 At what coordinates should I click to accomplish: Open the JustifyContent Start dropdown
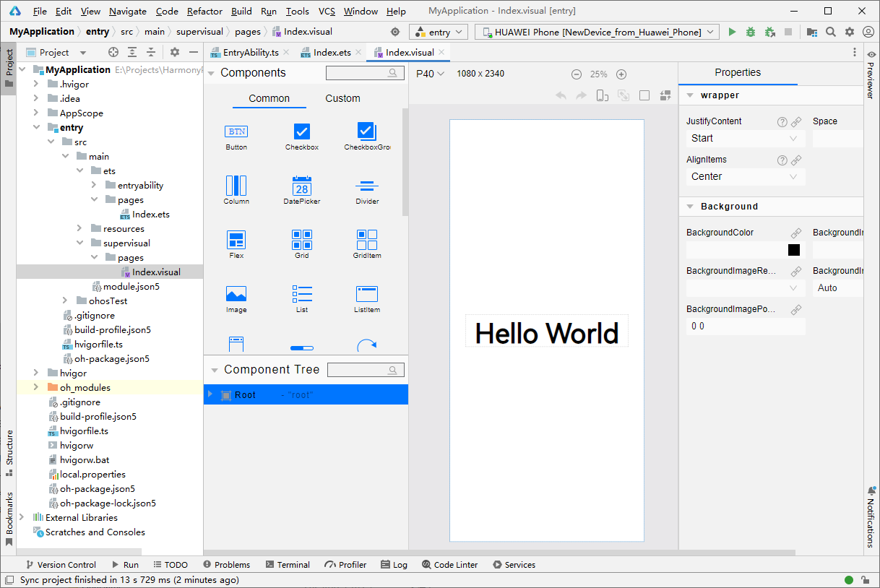coord(746,138)
